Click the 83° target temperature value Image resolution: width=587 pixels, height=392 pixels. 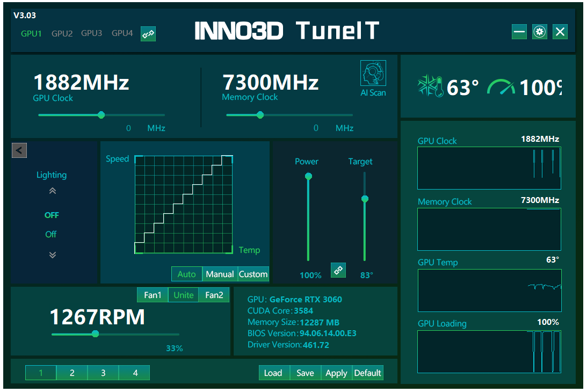tap(366, 275)
